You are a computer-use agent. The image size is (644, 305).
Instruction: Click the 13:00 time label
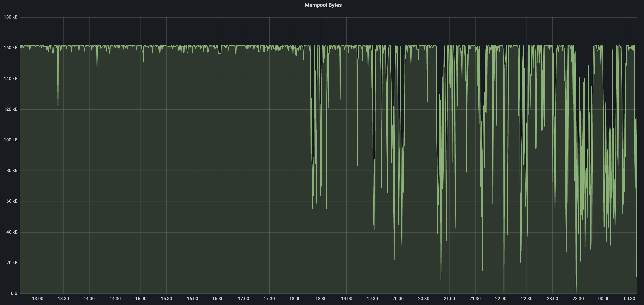click(x=38, y=299)
